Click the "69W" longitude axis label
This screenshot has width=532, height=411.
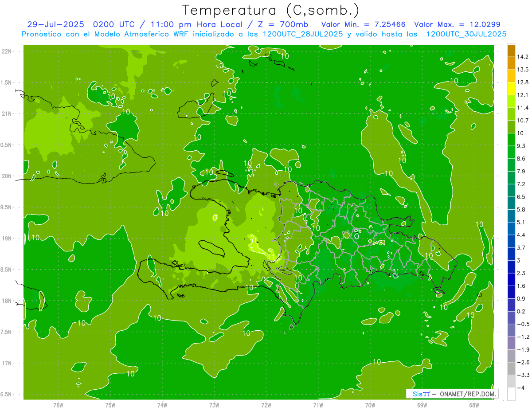[422, 405]
